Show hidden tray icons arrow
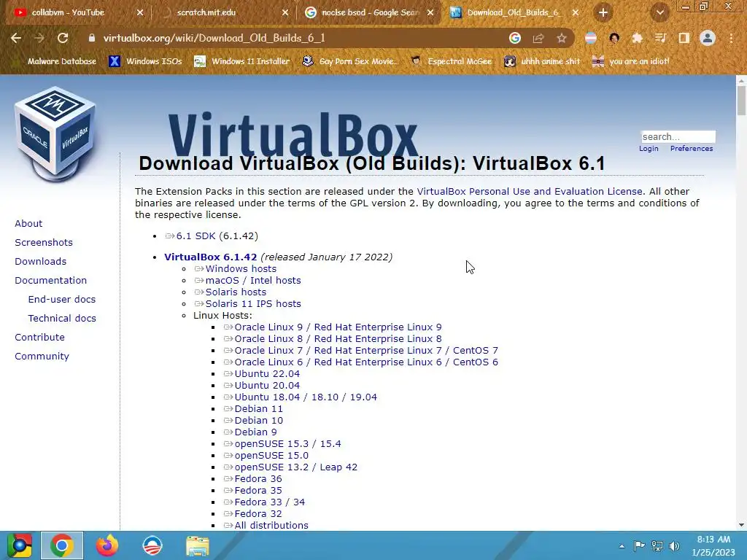Screen dimensions: 747x560 pyautogui.click(x=622, y=546)
